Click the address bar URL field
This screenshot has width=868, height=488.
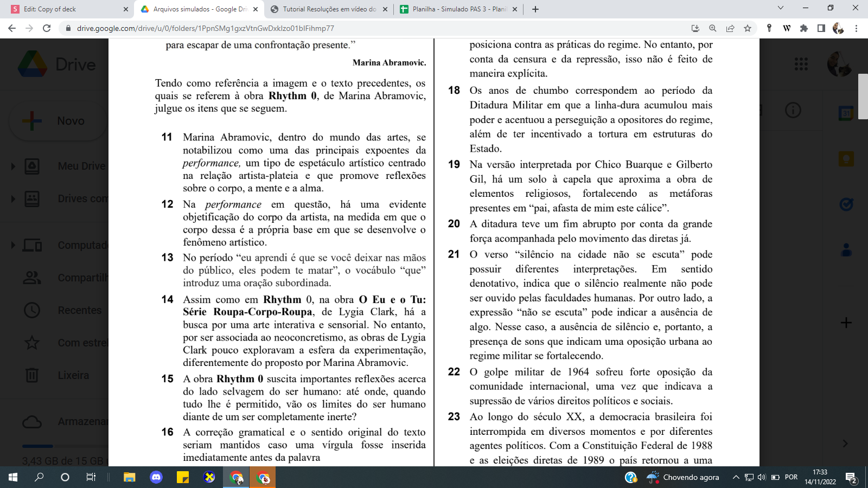click(374, 28)
